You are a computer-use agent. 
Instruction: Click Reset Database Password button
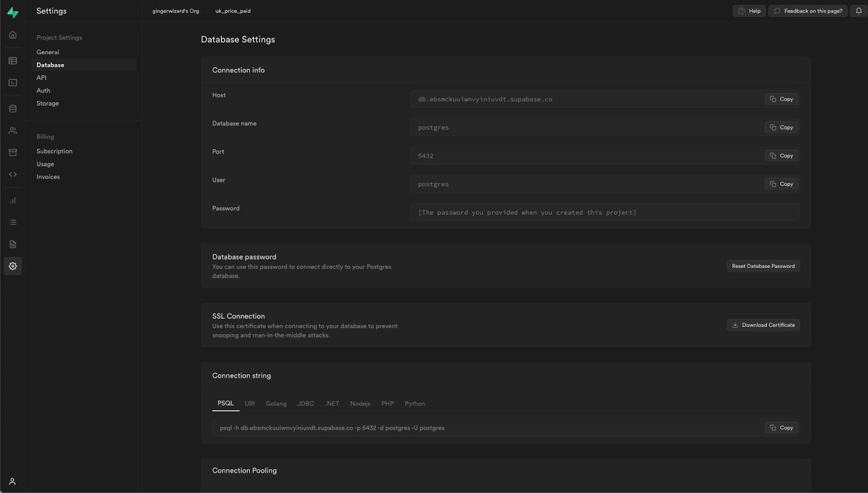763,266
